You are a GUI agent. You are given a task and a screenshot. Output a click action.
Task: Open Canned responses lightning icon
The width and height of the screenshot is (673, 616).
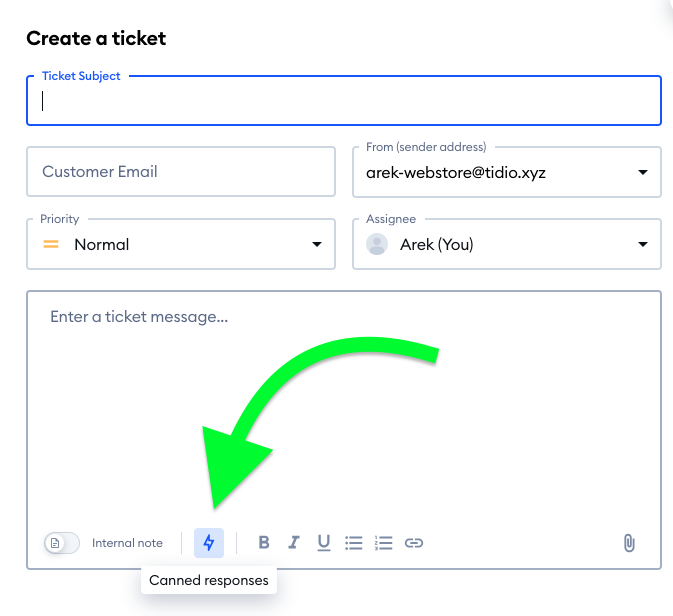click(209, 543)
